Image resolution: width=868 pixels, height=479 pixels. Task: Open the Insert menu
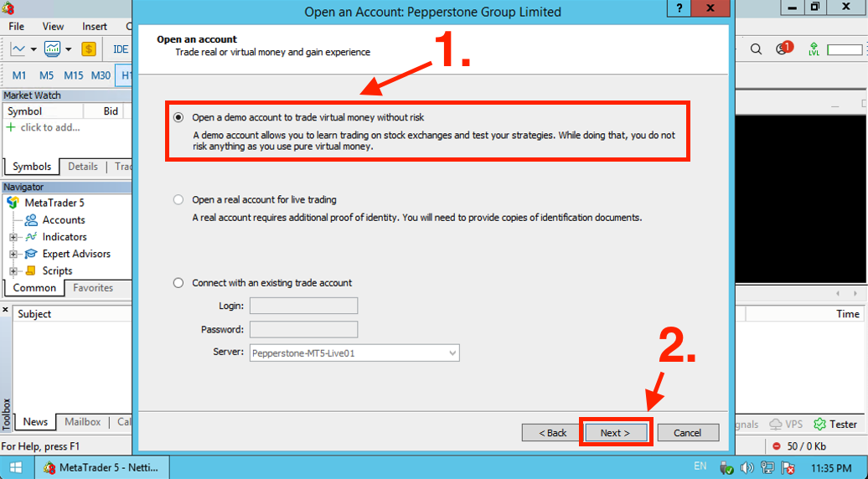click(x=95, y=27)
